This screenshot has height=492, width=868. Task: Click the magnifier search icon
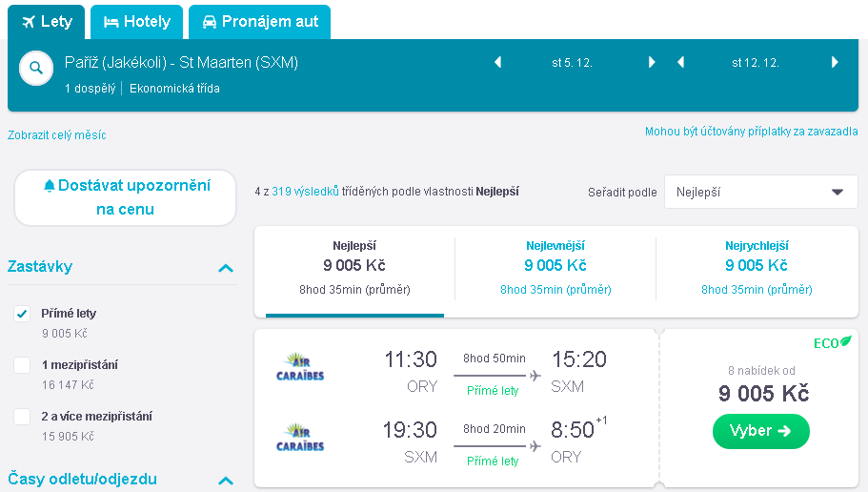[x=36, y=68]
